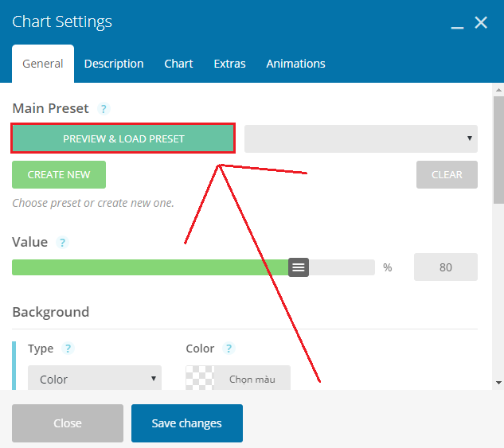Image resolution: width=504 pixels, height=448 pixels.
Task: Click the Save changes button
Action: click(x=187, y=423)
